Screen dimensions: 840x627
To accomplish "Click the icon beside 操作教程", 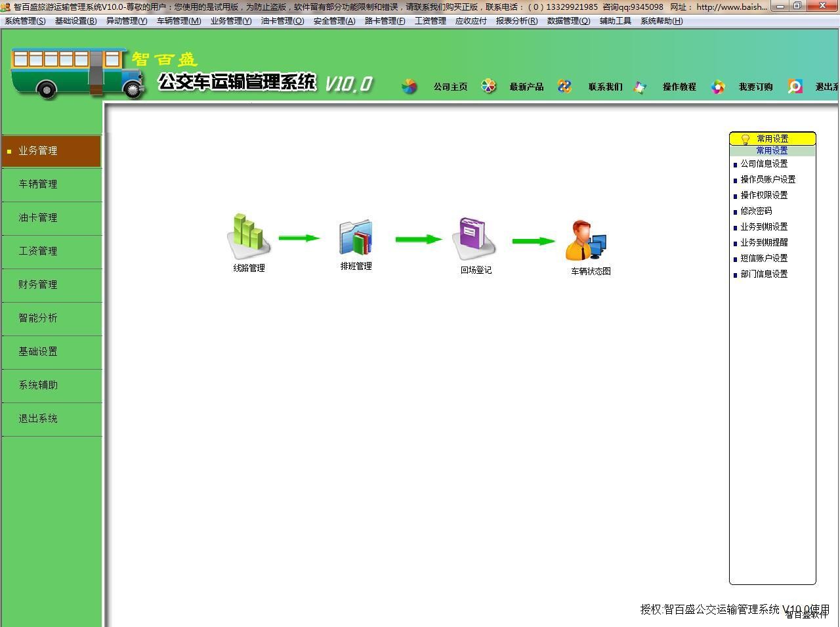I will pos(640,87).
